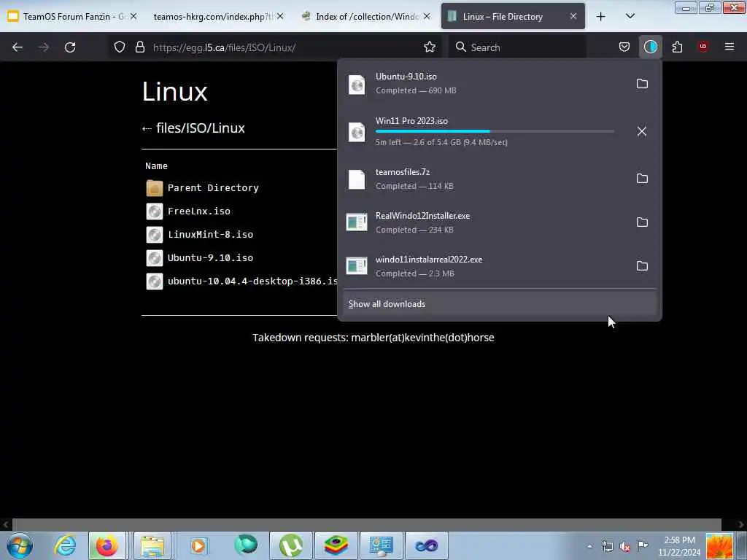Open RealWindo12Installer.exe download entry

tap(485, 222)
